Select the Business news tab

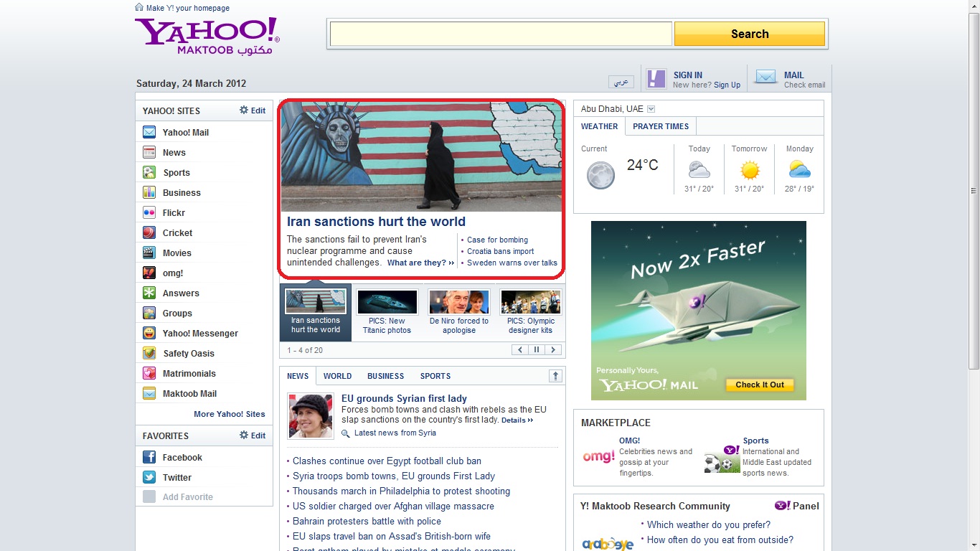coord(385,376)
